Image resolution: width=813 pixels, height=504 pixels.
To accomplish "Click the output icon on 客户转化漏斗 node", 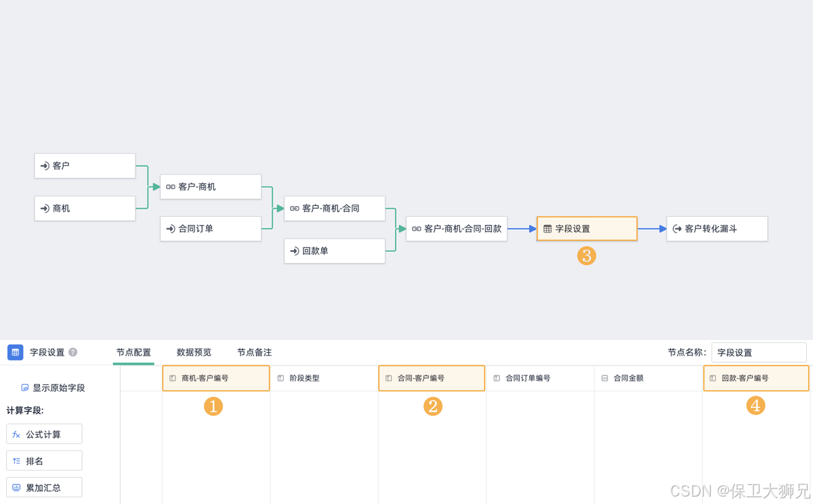I will (677, 229).
